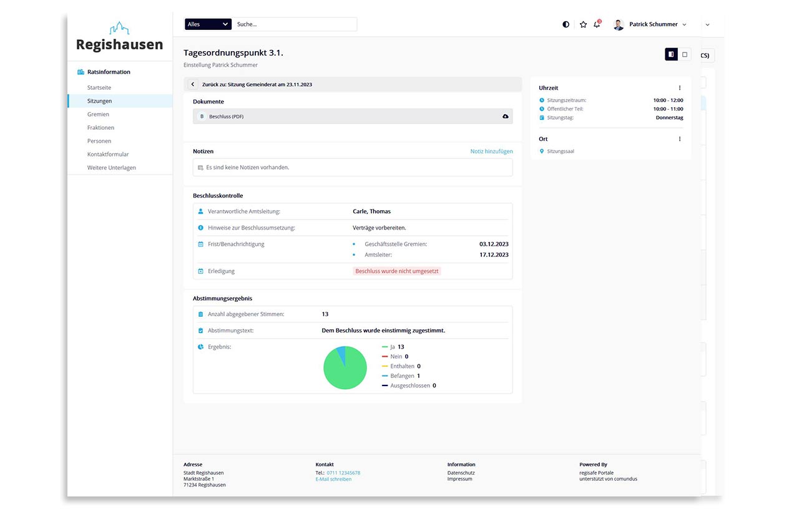Image resolution: width=799 pixels, height=532 pixels.
Task: Click the Notiz hinzufügen link
Action: [x=491, y=151]
